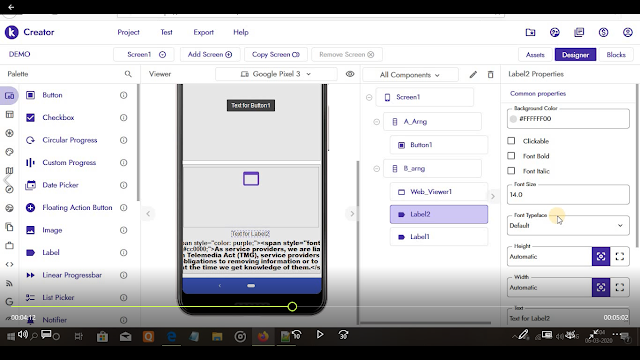The image size is (640, 360).
Task: Open the Help menu
Action: pos(241,32)
